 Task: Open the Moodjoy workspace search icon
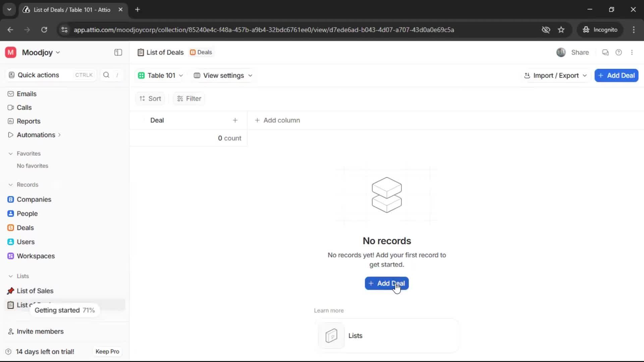[106, 75]
